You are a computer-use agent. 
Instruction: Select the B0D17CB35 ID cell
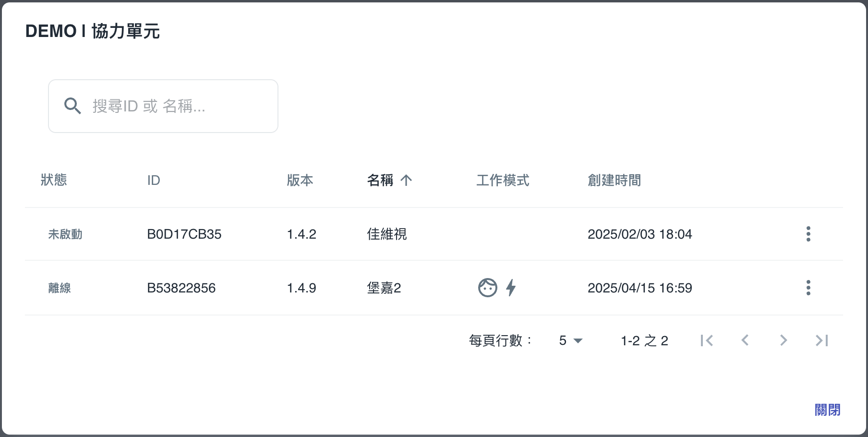[x=184, y=234]
